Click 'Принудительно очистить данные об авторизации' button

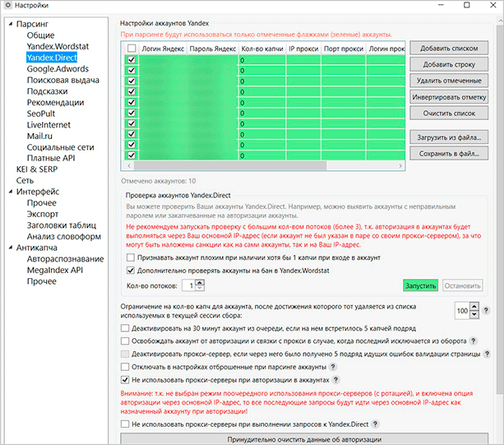tap(303, 440)
